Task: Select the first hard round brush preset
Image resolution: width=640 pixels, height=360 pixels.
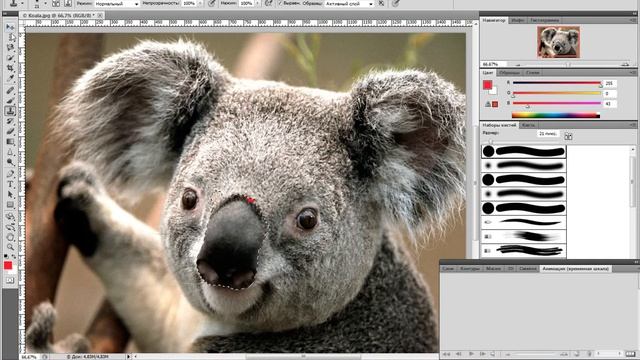Action: 524,151
